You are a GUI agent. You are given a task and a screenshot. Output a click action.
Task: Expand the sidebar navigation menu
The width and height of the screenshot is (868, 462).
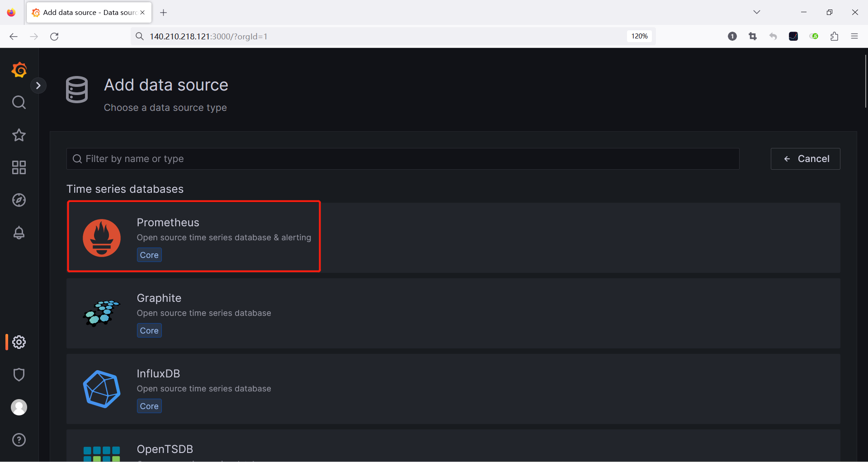click(38, 86)
